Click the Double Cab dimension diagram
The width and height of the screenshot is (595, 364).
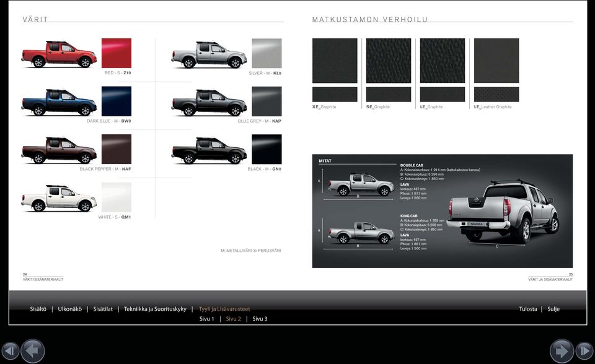(x=359, y=185)
